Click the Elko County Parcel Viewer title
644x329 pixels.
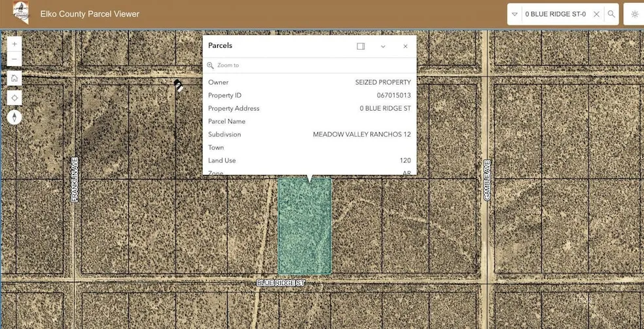click(89, 14)
